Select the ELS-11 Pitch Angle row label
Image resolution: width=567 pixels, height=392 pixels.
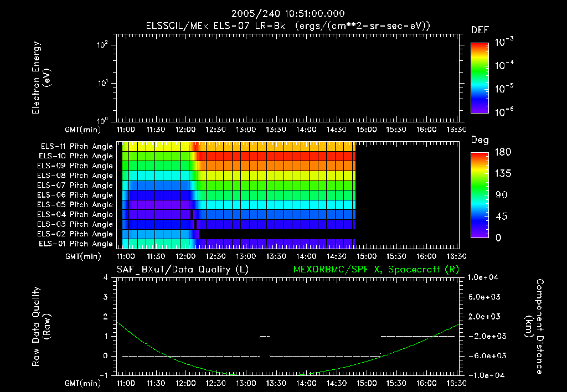click(x=76, y=147)
